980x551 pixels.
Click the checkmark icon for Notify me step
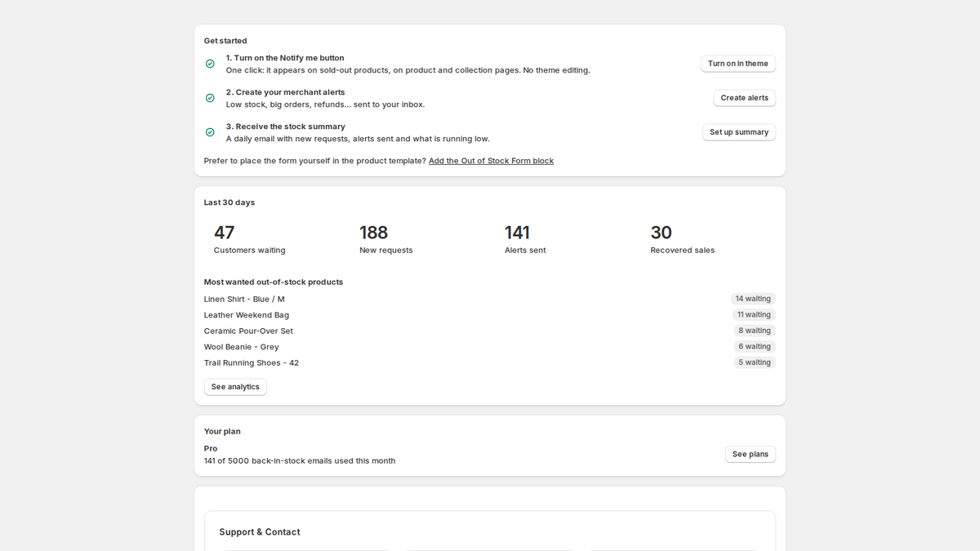210,64
